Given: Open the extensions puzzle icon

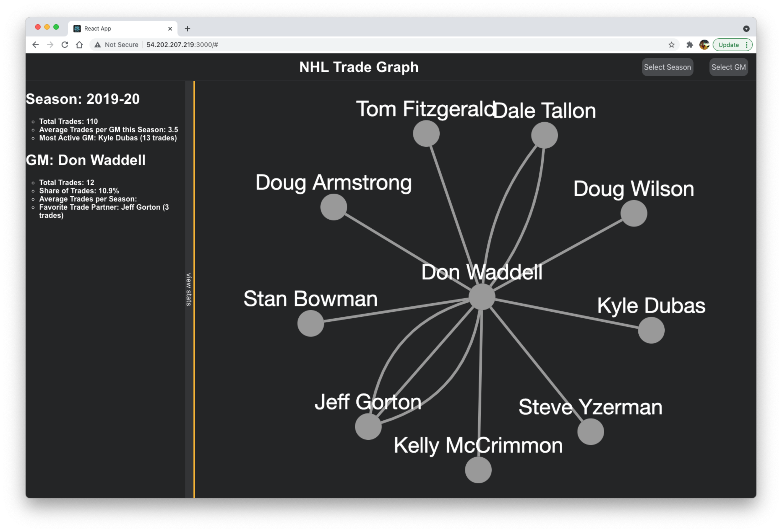Looking at the screenshot, I should [689, 45].
